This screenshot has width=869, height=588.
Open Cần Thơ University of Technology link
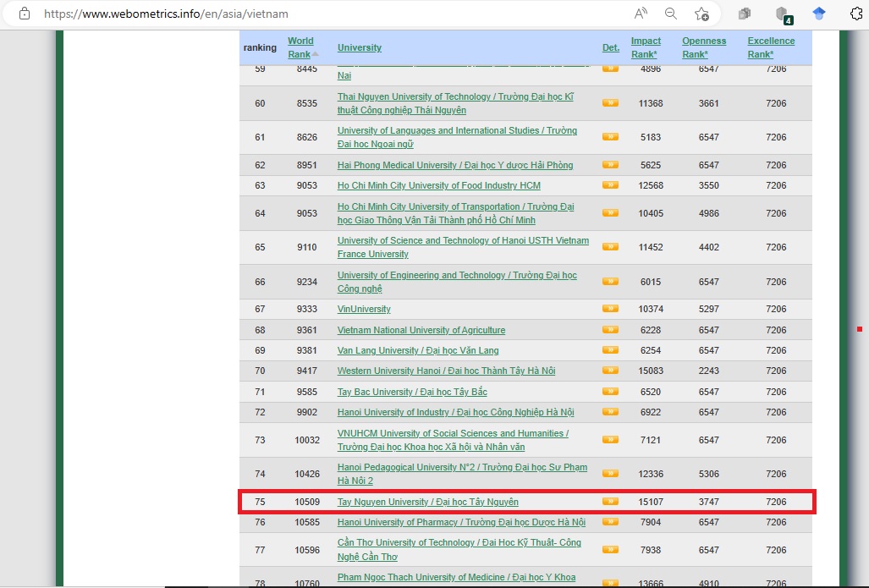coord(459,549)
